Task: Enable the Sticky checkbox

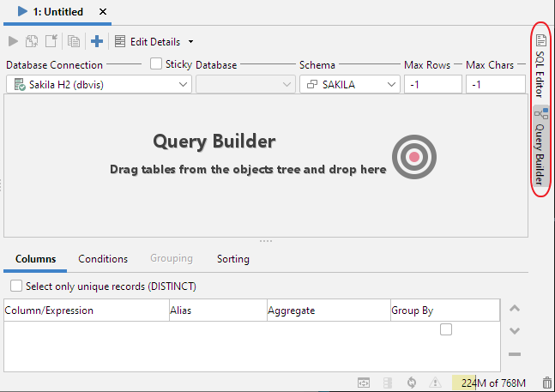Action: click(156, 63)
